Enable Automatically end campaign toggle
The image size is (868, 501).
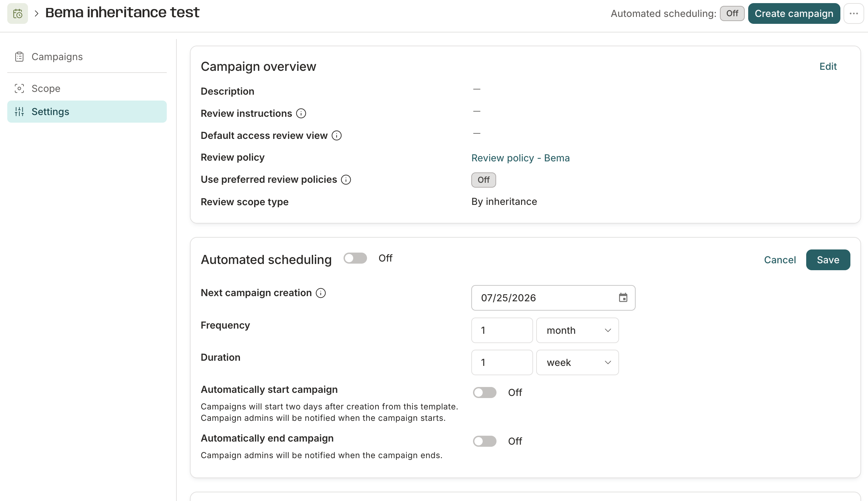(485, 441)
